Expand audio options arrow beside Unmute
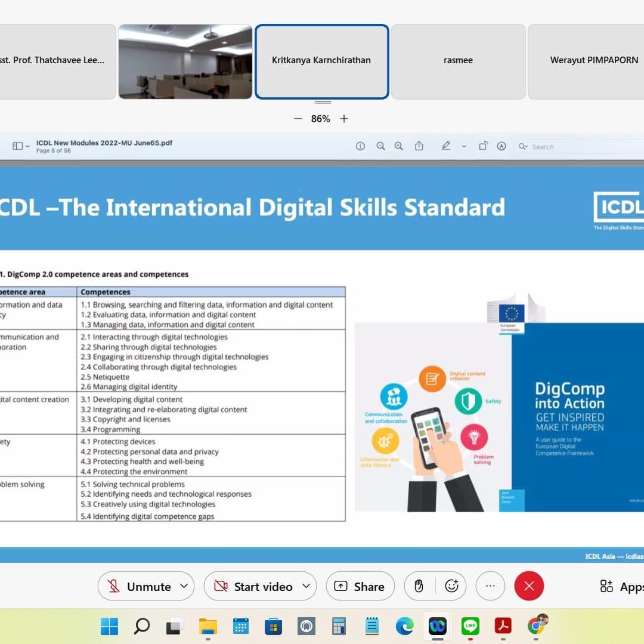 coord(184,586)
